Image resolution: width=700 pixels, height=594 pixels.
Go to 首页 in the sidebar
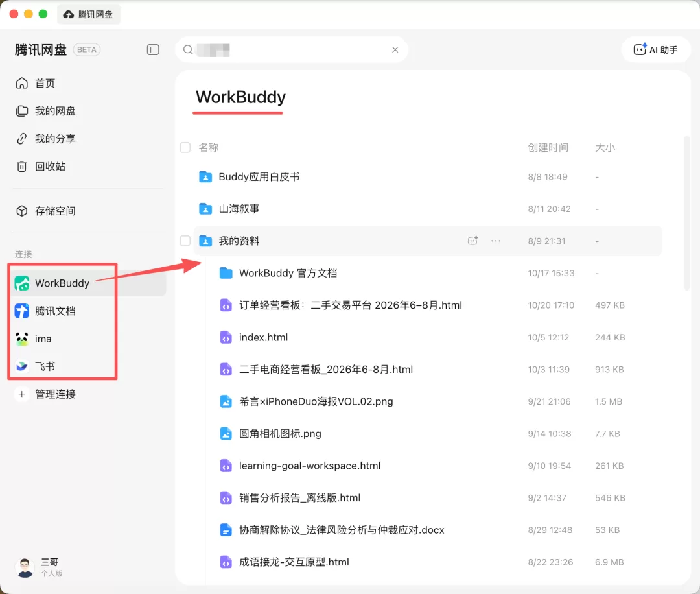45,83
